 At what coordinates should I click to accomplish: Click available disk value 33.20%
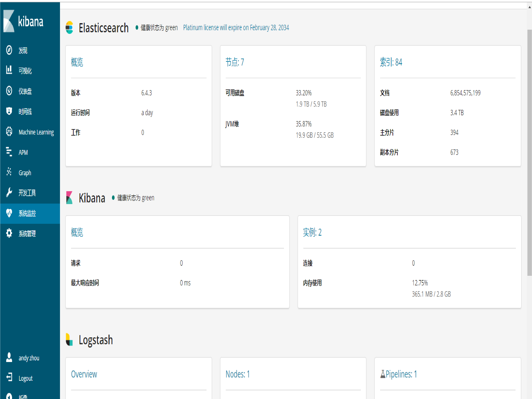303,93
